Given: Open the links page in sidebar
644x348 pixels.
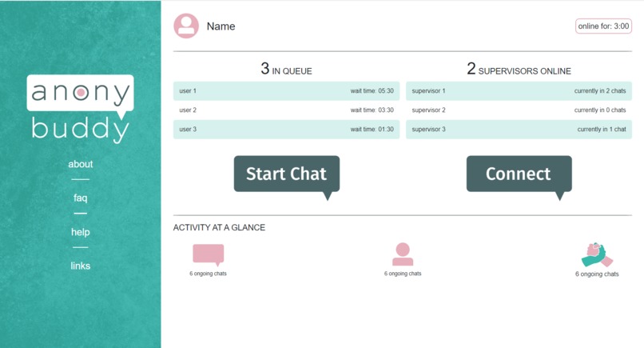Looking at the screenshot, I should (x=81, y=266).
